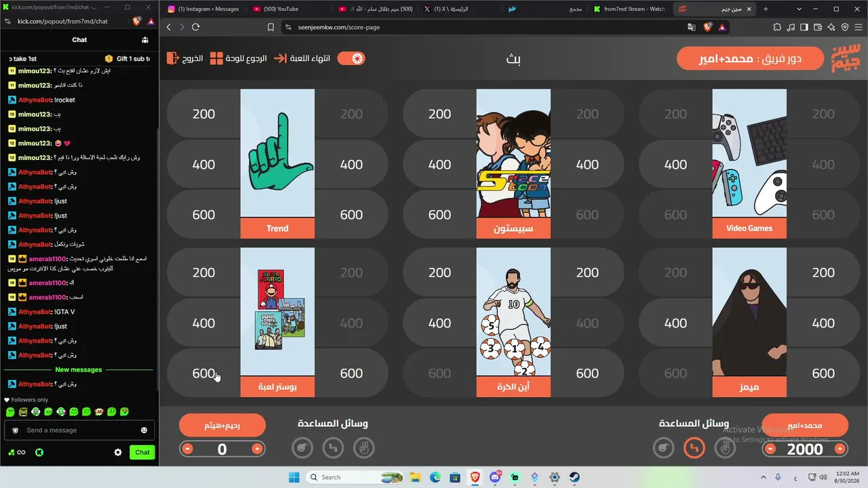Open File Explorer from the taskbar
The height and width of the screenshot is (488, 868).
(x=414, y=477)
